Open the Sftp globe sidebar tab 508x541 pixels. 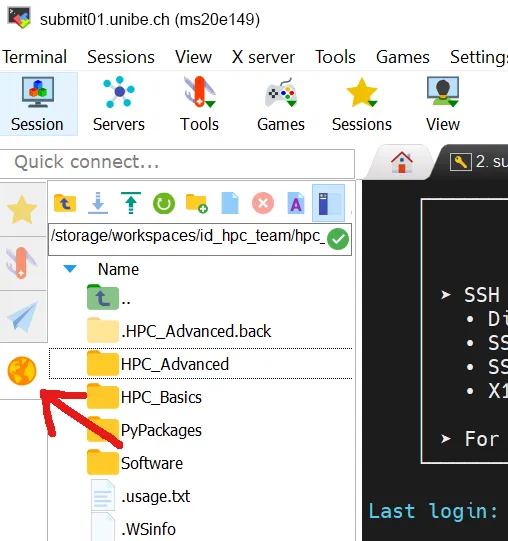pos(22,371)
